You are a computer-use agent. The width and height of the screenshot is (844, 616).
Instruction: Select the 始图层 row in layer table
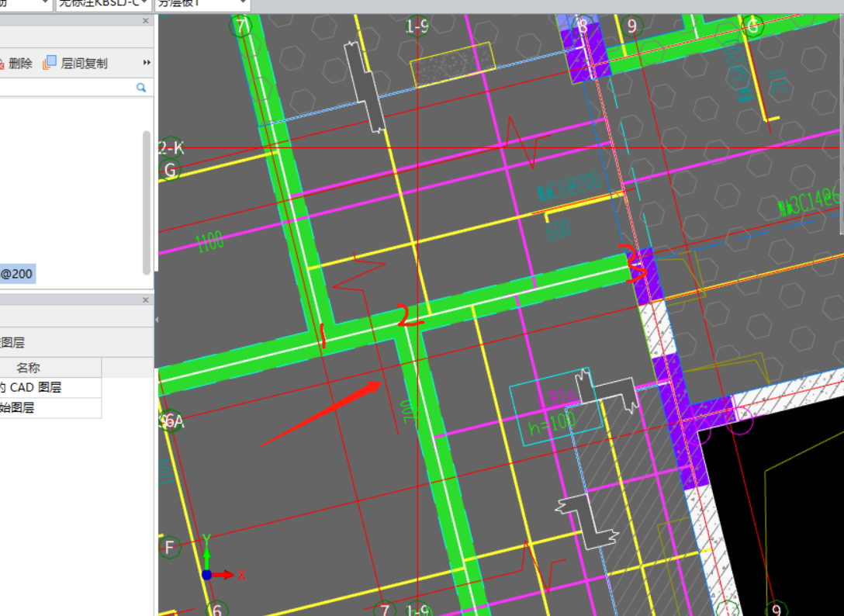pos(19,407)
